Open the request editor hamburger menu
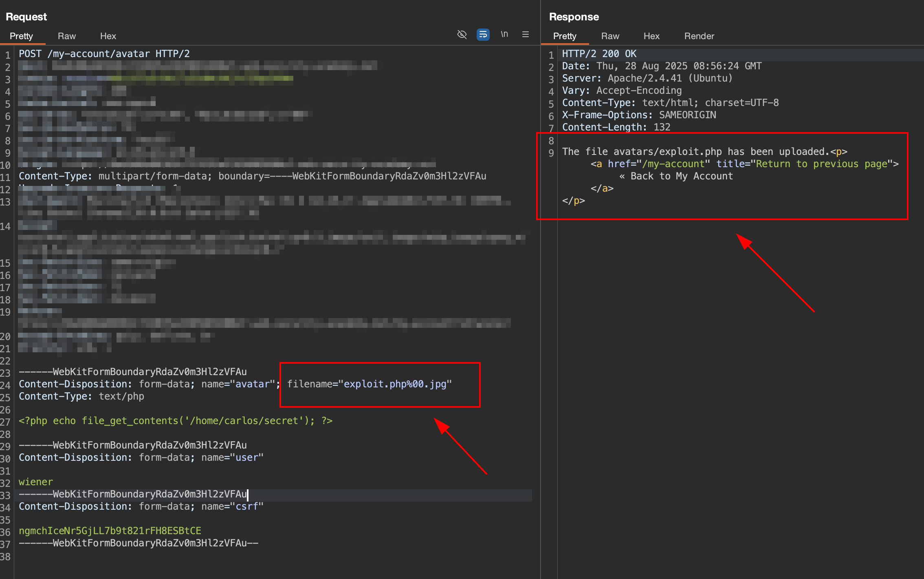 point(526,35)
